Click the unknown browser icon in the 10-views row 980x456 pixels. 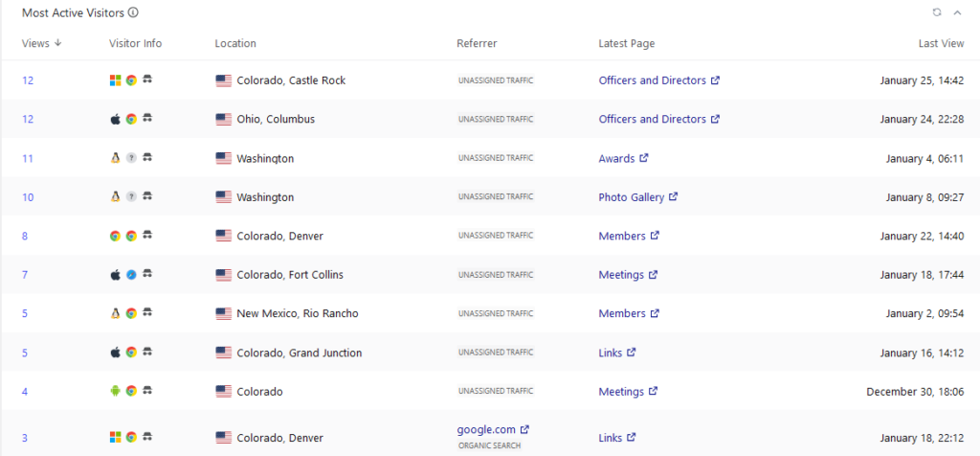[131, 197]
